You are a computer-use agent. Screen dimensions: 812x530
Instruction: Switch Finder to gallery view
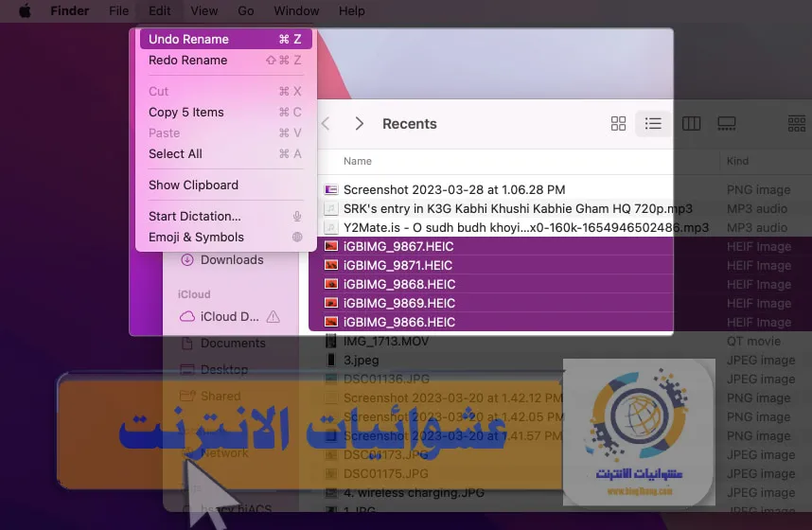(727, 123)
